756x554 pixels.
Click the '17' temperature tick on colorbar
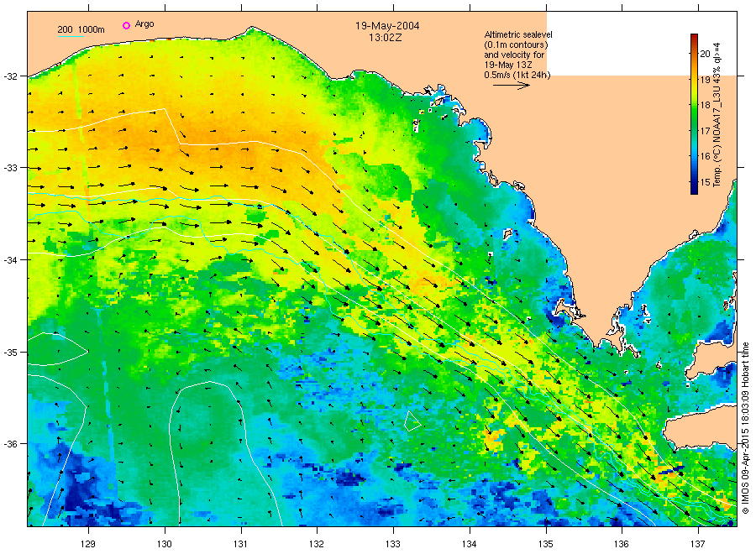click(x=705, y=131)
